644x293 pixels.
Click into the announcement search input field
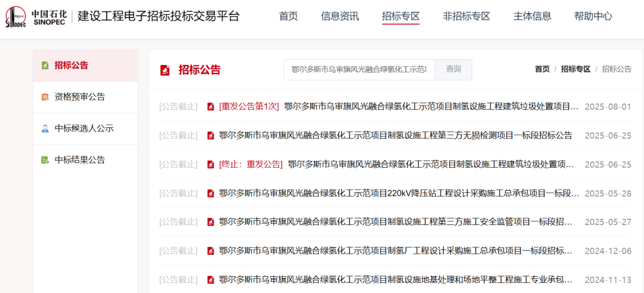(x=360, y=69)
